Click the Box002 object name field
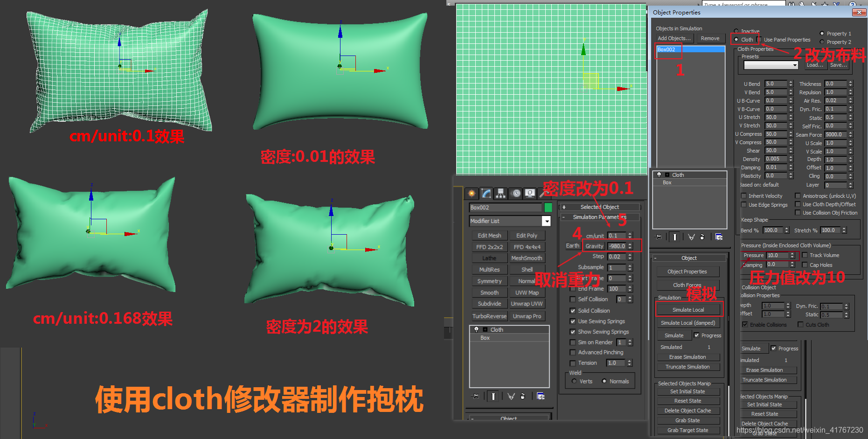 [506, 208]
